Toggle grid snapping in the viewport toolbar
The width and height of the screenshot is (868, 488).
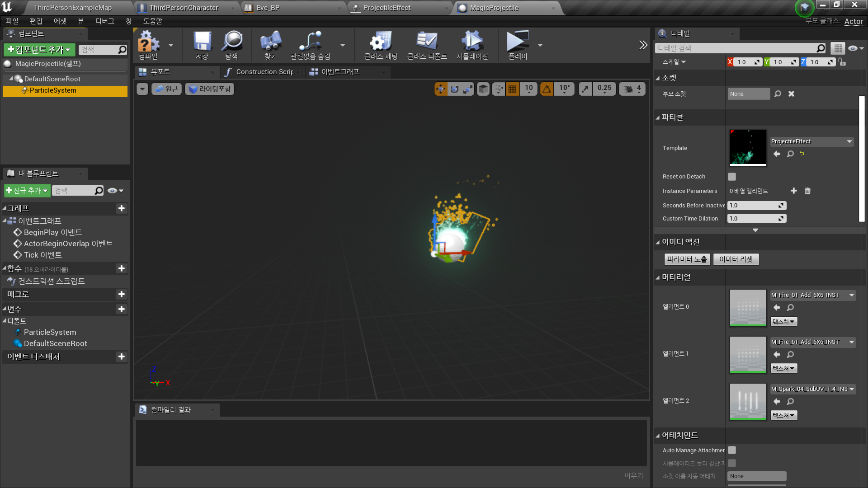pyautogui.click(x=512, y=89)
